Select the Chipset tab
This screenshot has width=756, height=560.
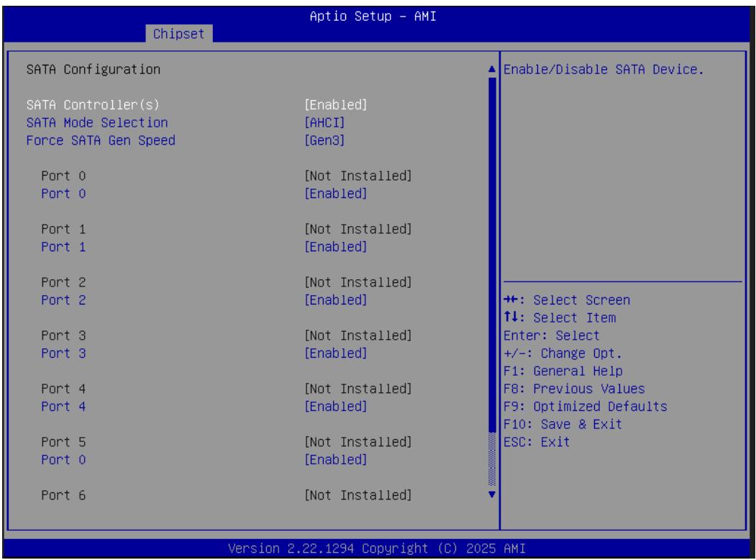coord(179,34)
